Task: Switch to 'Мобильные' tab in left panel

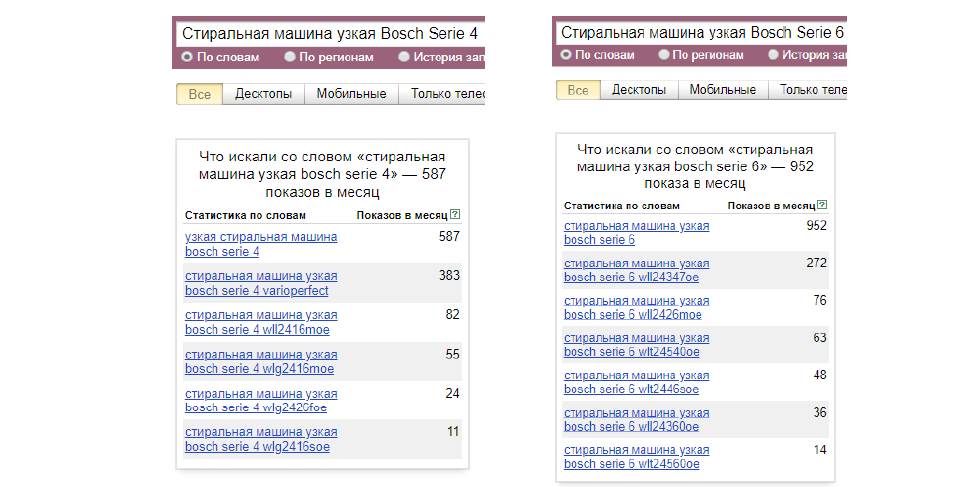Action: coord(351,94)
